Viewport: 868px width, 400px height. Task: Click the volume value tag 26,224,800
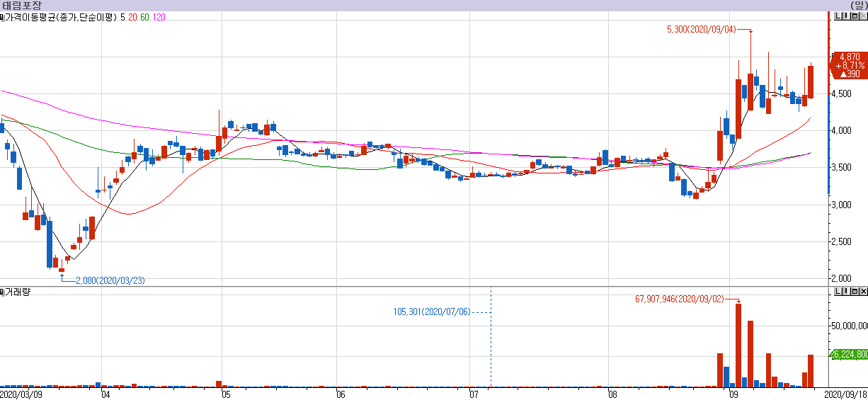pos(848,354)
